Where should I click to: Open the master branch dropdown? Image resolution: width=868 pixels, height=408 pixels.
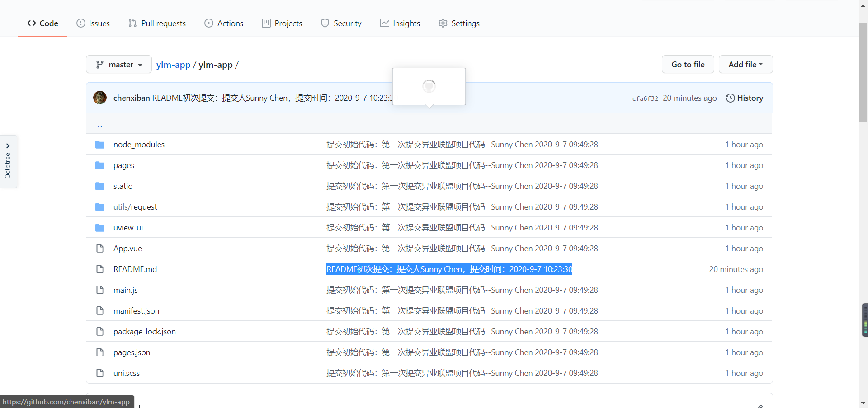(118, 64)
